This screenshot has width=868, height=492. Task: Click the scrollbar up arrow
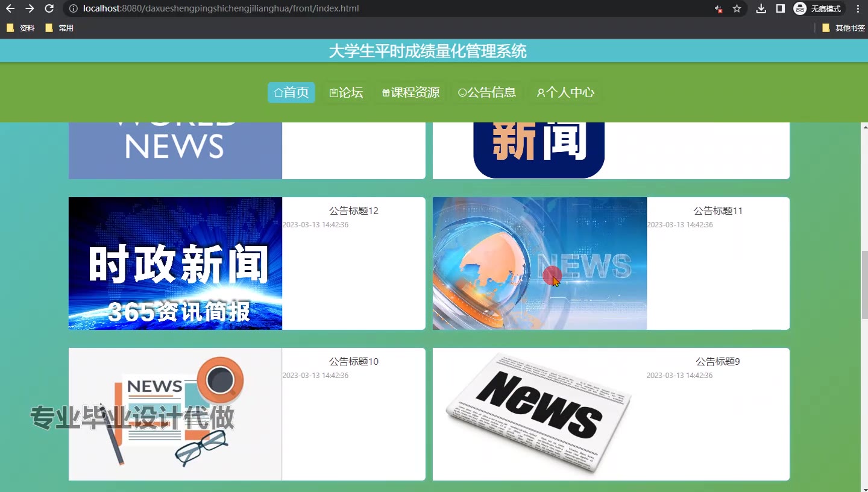coord(864,127)
